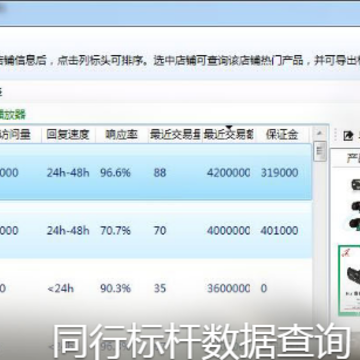Select the cell showing 88 transactions
Viewport: 360px width, 360px height.
(160, 173)
